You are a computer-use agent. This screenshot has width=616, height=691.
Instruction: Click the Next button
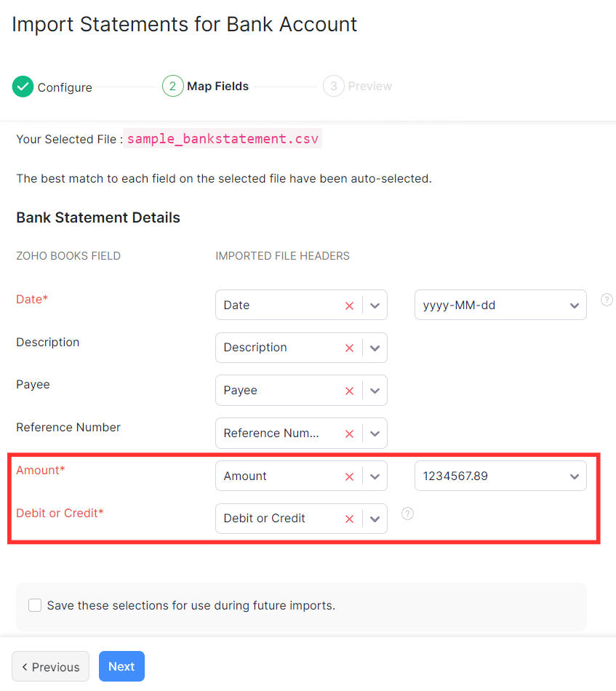121,666
